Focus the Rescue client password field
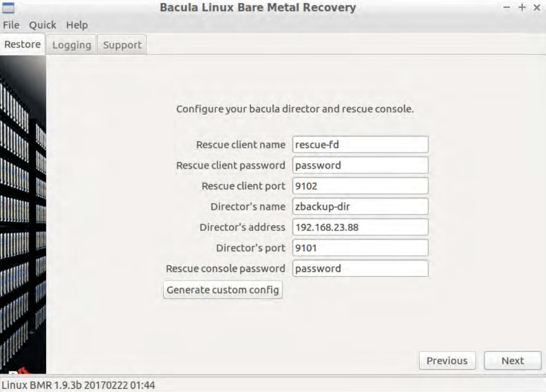Viewport: 546px width, 392px height. pos(360,165)
